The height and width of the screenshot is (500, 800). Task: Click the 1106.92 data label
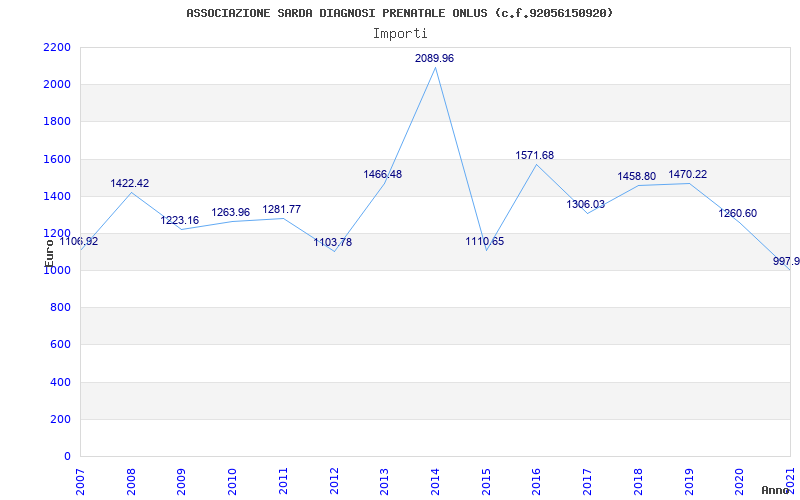79,242
